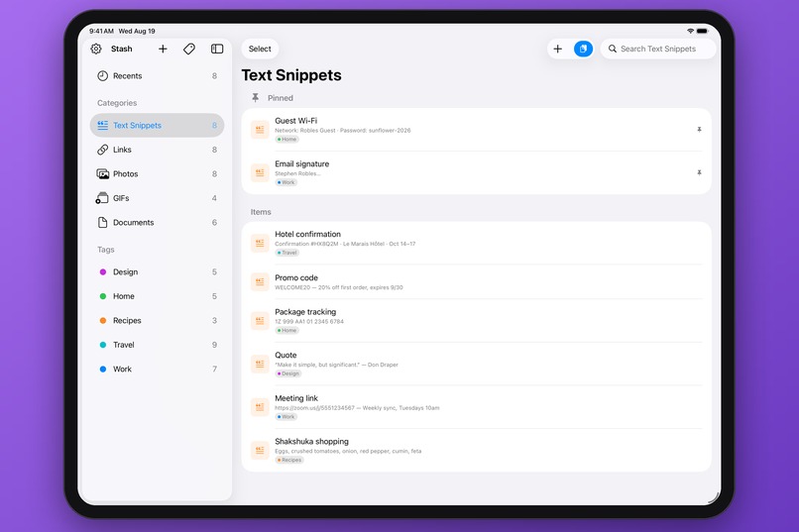Unpin the Email signature snippet pin
The height and width of the screenshot is (532, 799).
coord(699,173)
